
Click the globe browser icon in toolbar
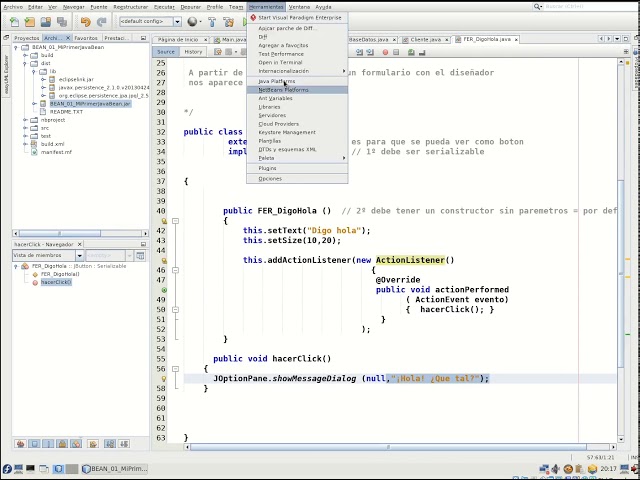[x=192, y=22]
